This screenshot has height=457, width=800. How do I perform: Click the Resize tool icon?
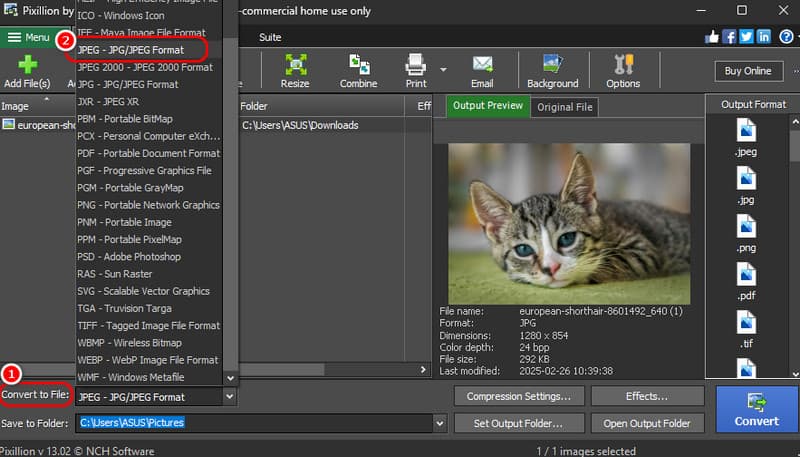point(295,67)
